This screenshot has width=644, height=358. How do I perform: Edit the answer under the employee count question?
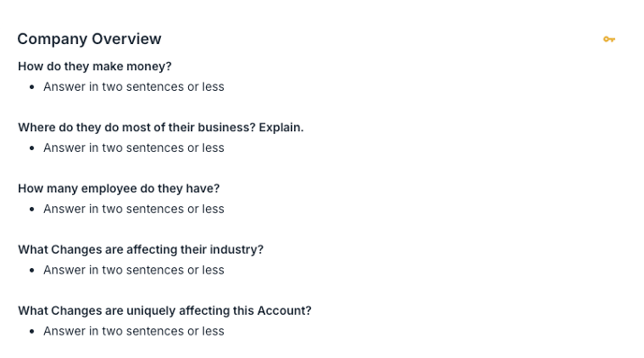click(x=134, y=209)
